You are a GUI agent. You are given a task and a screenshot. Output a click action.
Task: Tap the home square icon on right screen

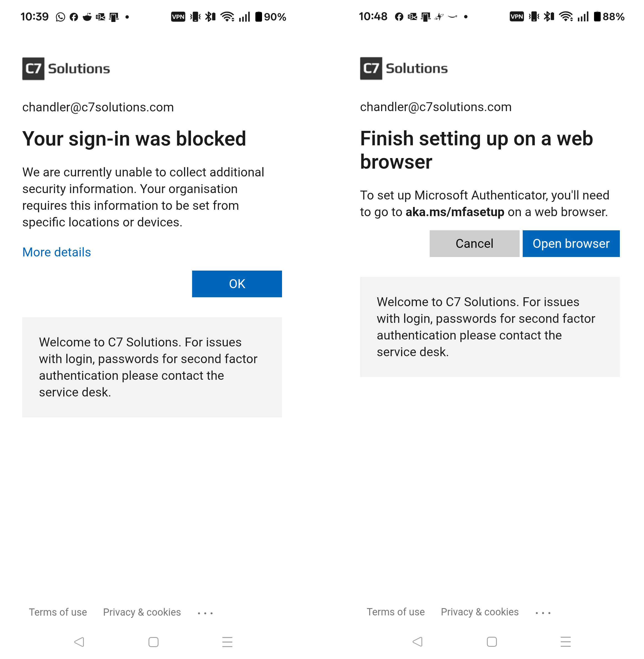491,641
